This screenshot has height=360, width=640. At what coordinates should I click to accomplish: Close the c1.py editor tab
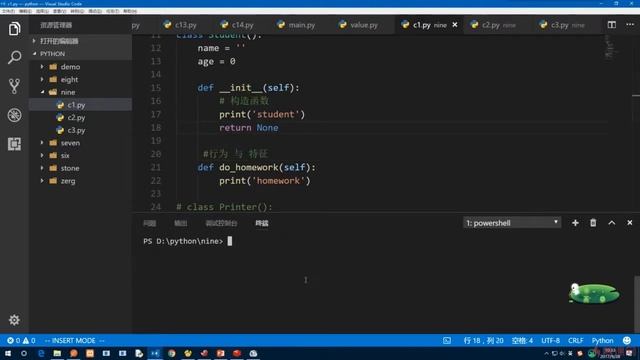point(455,25)
